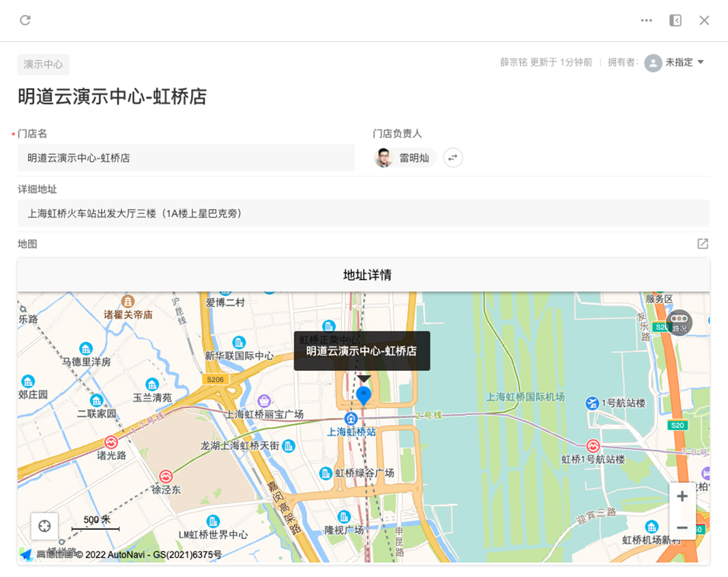The width and height of the screenshot is (728, 577).
Task: Click the swap owner icon beside 雷明灿
Action: pyautogui.click(x=452, y=158)
